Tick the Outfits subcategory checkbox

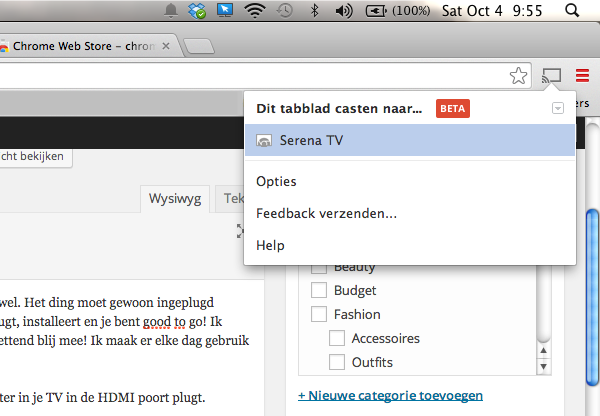(337, 362)
